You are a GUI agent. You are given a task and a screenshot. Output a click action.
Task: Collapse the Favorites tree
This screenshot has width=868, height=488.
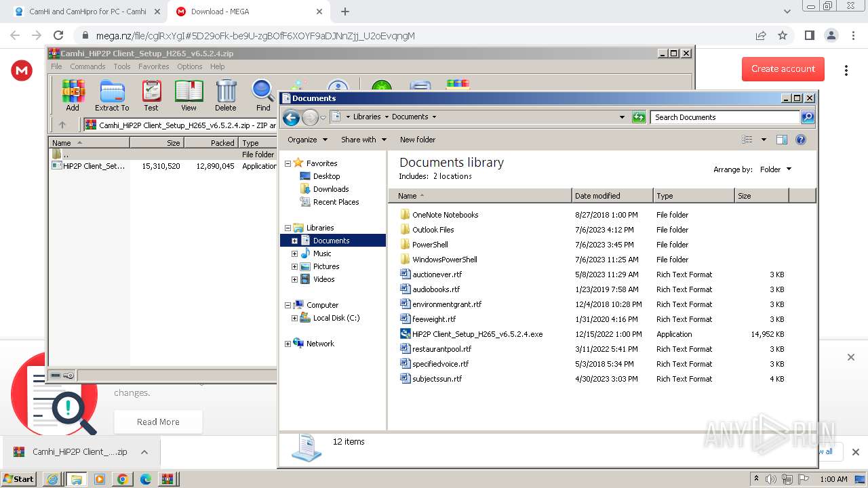click(288, 163)
